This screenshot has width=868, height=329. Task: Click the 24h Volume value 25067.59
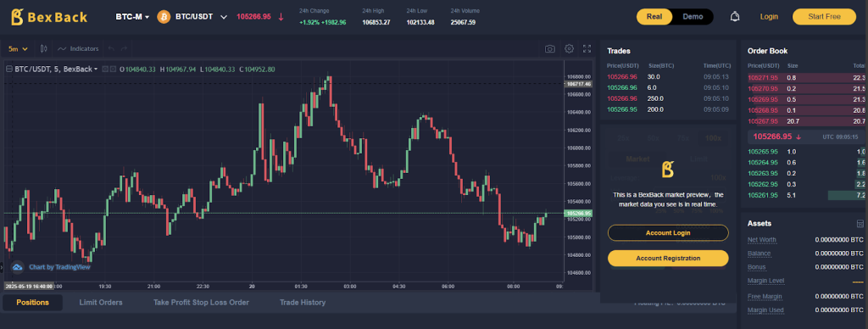(463, 23)
